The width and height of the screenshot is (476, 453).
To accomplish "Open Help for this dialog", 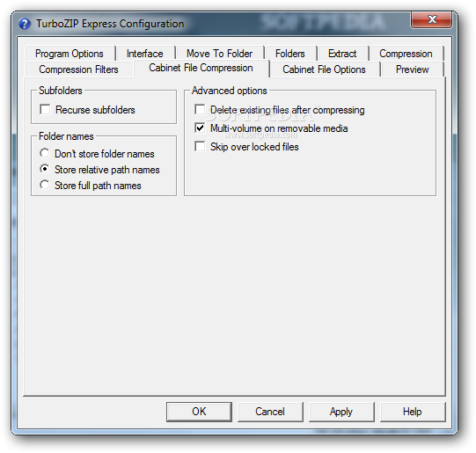I will [x=413, y=412].
